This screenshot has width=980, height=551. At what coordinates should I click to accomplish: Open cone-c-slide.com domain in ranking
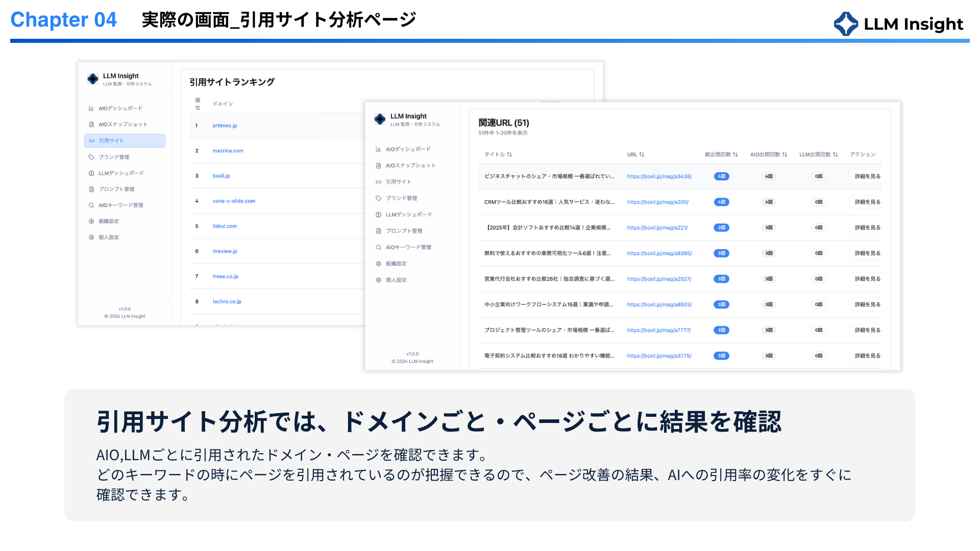tap(234, 201)
